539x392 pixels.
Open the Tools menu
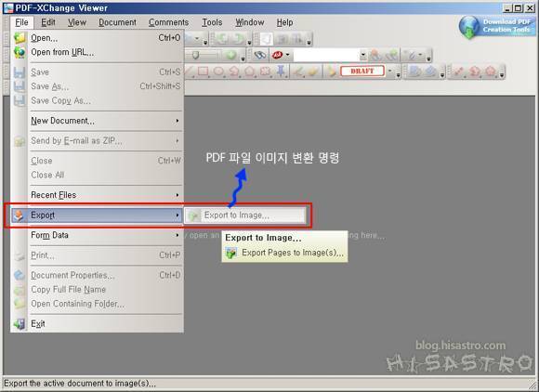(x=212, y=22)
